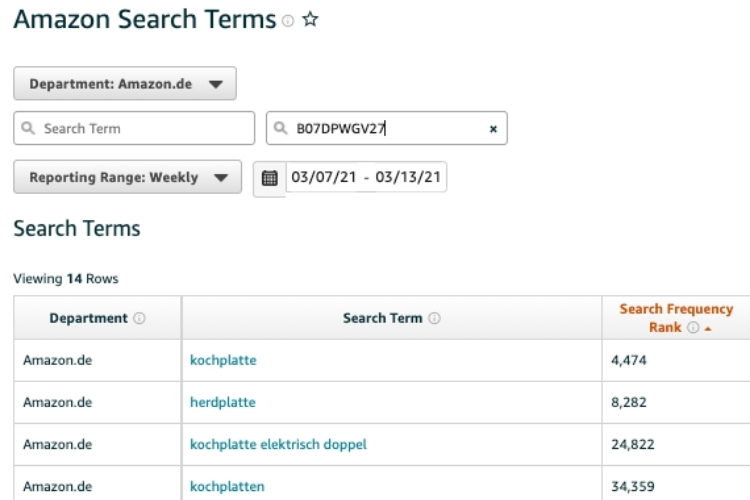Click the ASIN field containing B07DPWGV27
This screenshot has width=750, height=500.
point(386,128)
